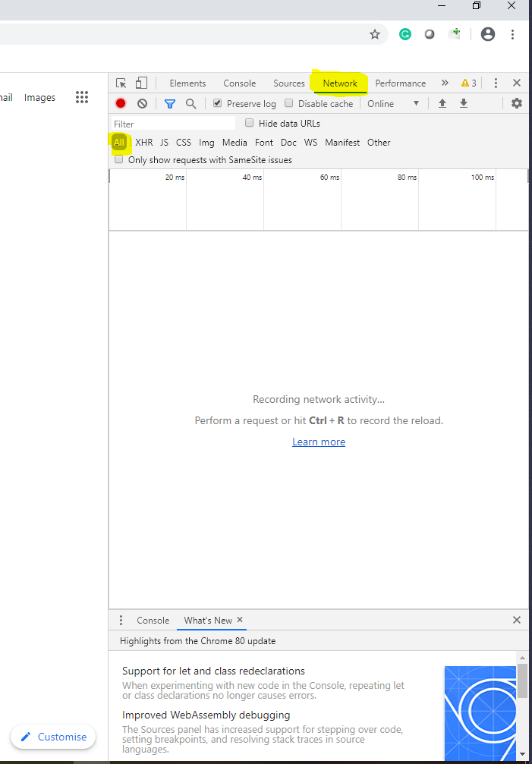The image size is (532, 764).
Task: Open network settings gear icon
Action: pyautogui.click(x=517, y=103)
